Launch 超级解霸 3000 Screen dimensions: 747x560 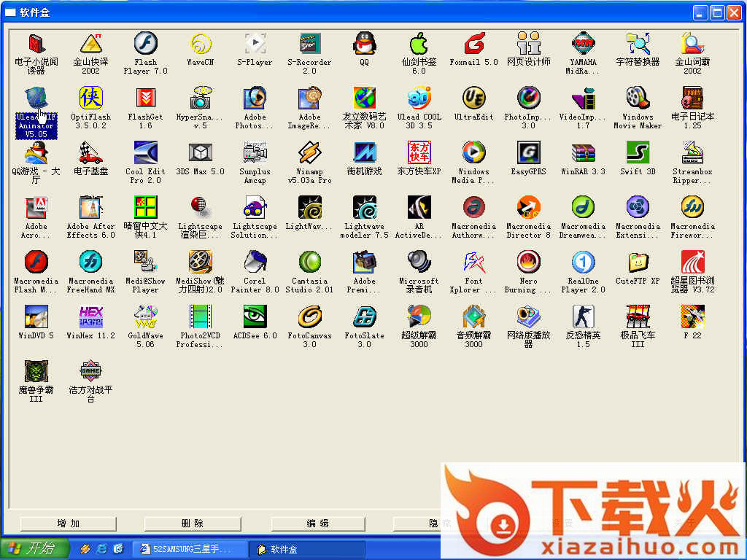tap(419, 317)
